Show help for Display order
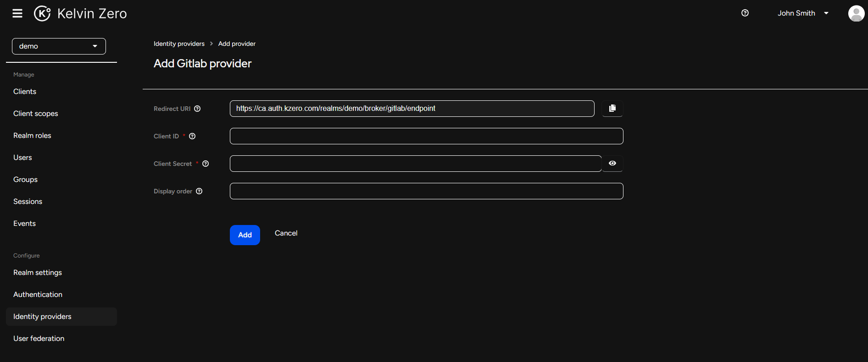Screen dimensions: 868x362 coord(199,191)
